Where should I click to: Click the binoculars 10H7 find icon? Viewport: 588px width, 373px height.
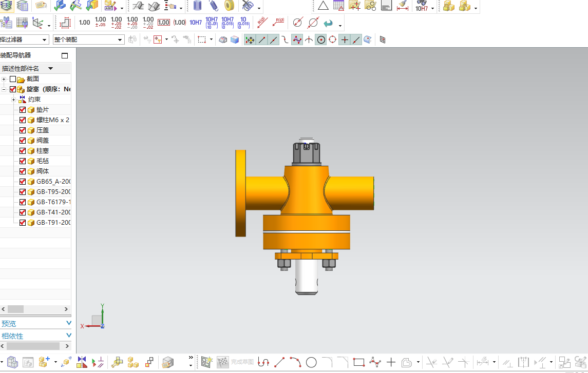(x=422, y=6)
